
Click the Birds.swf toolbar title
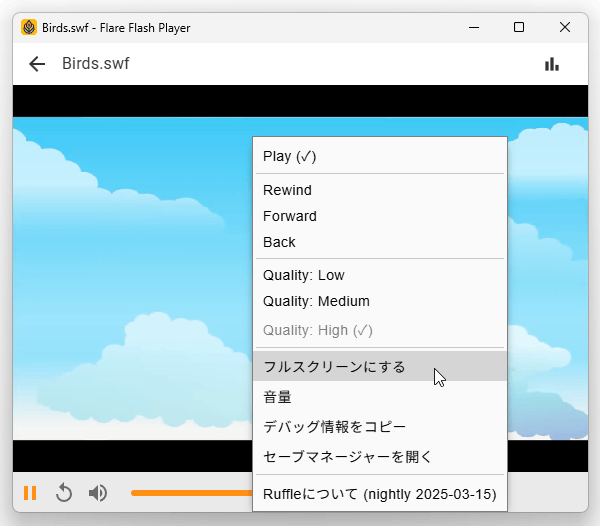pos(96,64)
